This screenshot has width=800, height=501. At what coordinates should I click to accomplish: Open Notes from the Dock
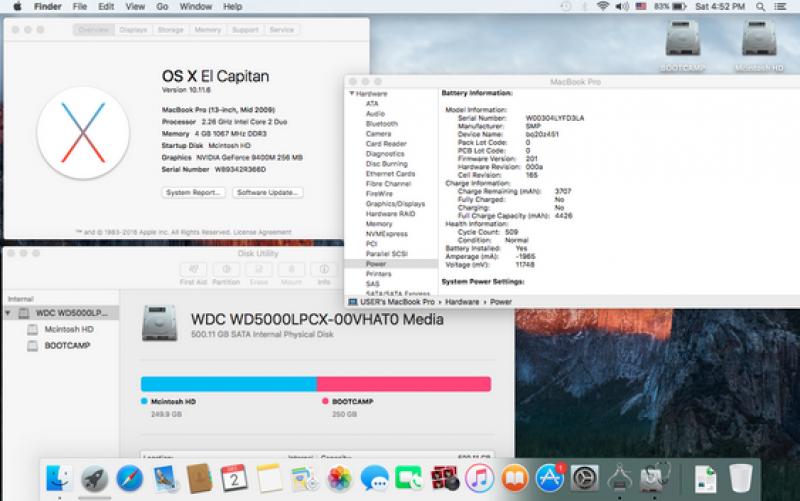pos(269,479)
